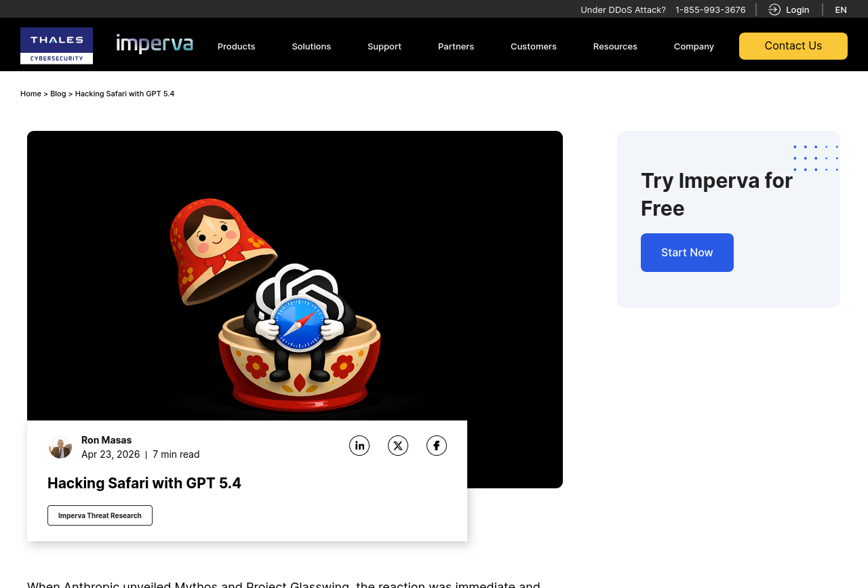Click the Start Now button
This screenshot has height=588, width=868.
click(687, 252)
